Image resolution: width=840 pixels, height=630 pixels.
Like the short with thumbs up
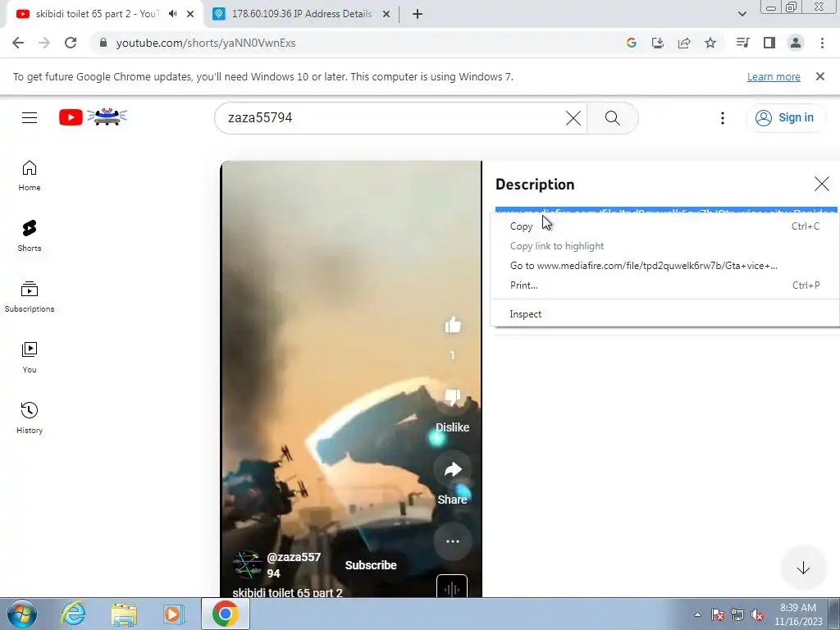pos(453,325)
